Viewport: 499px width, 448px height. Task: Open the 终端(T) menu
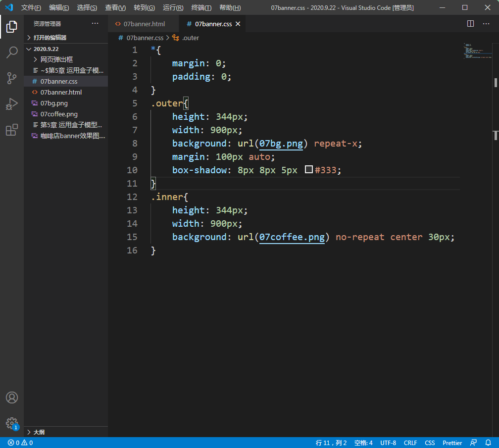[x=201, y=7]
